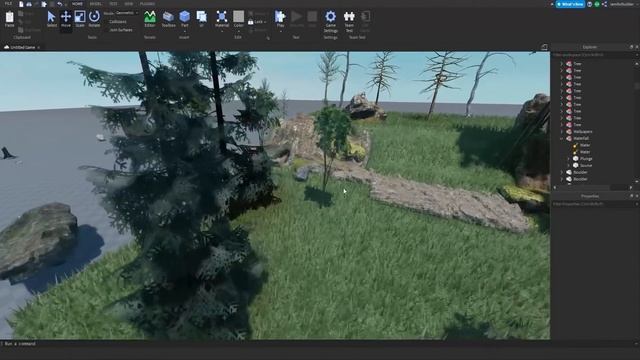640x360 pixels.
Task: Open the dropdown arrow under Play
Action: (x=280, y=31)
